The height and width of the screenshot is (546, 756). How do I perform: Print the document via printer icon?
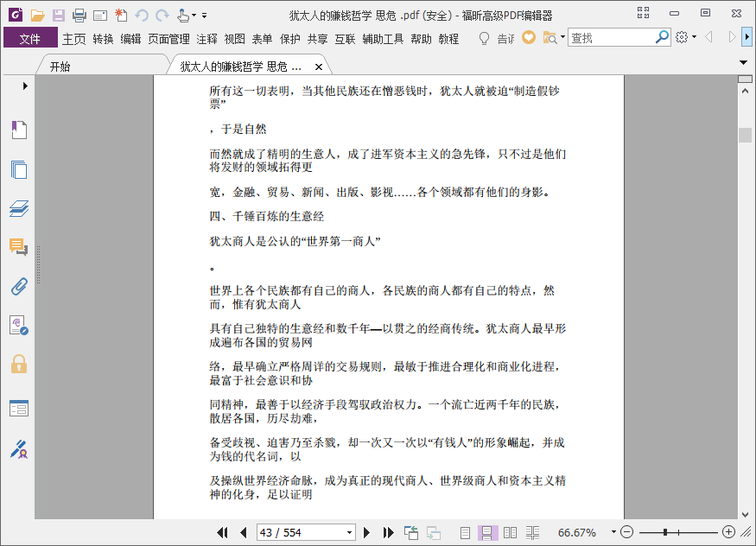[x=79, y=16]
